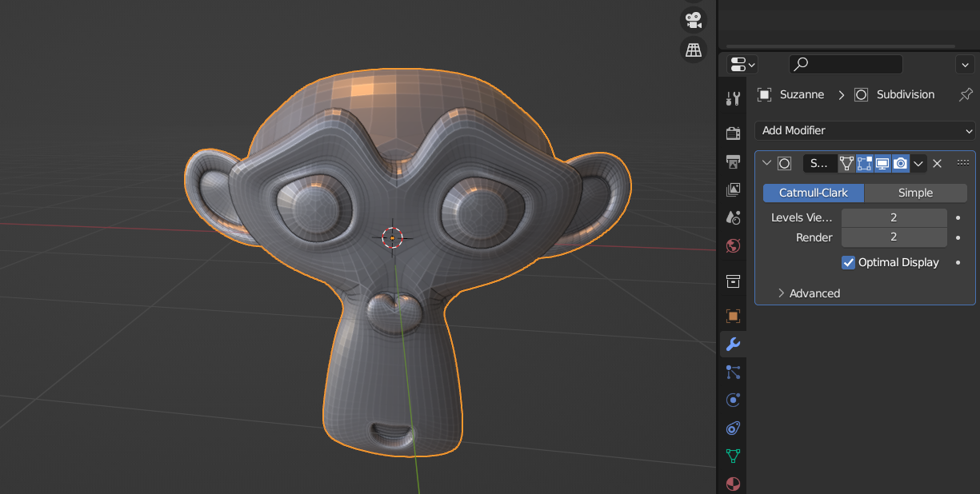The height and width of the screenshot is (494, 980).
Task: Click the Suzanne breadcrumb label
Action: [x=802, y=94]
